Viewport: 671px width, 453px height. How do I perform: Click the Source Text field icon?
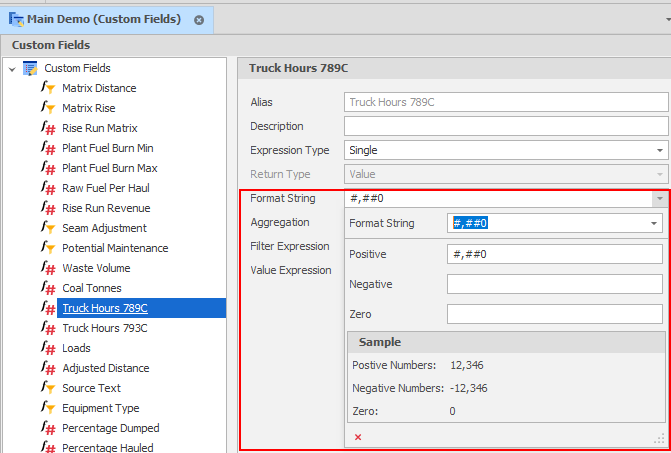coord(48,388)
